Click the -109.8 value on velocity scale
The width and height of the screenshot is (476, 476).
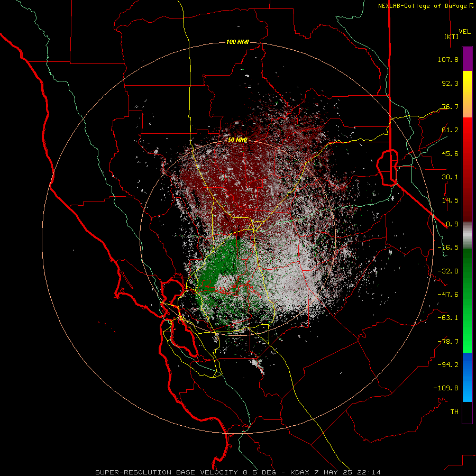click(x=446, y=388)
